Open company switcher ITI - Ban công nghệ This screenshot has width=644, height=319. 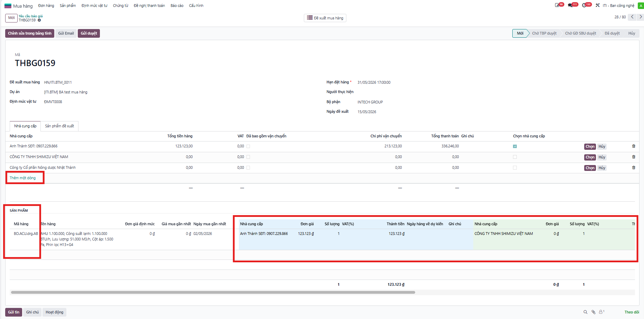(618, 6)
